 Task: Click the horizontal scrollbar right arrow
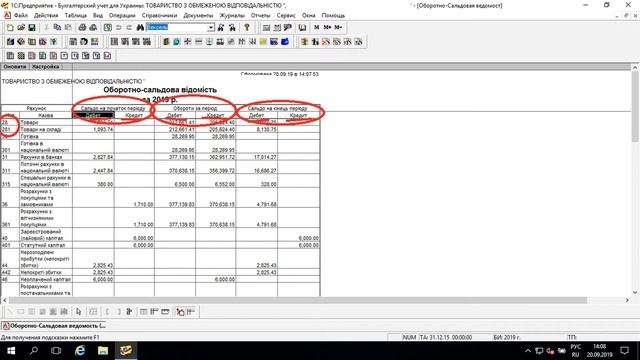click(627, 300)
